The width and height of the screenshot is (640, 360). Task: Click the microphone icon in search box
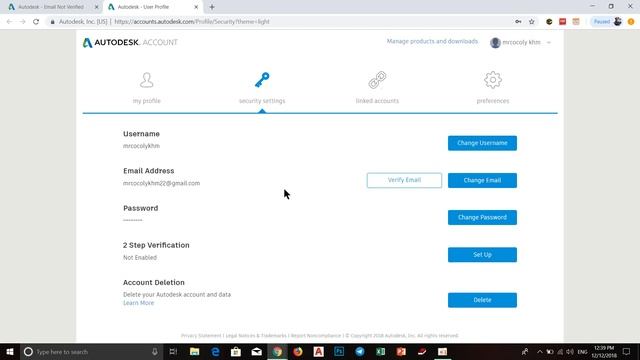point(155,351)
